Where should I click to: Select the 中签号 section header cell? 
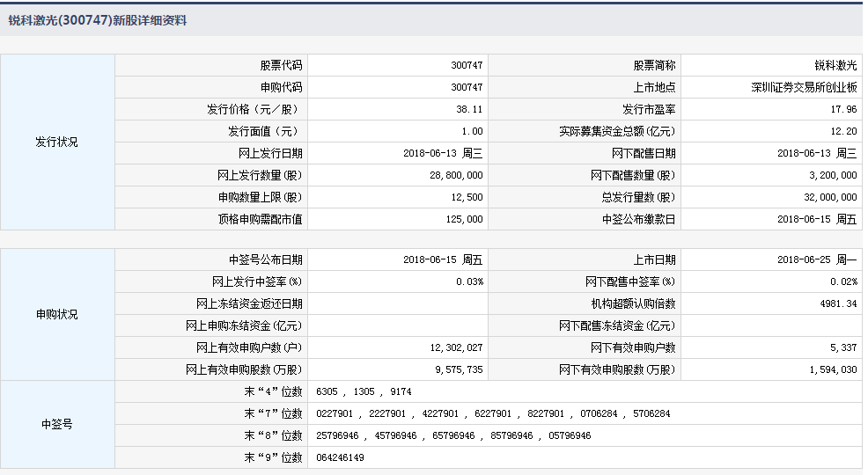(x=57, y=425)
